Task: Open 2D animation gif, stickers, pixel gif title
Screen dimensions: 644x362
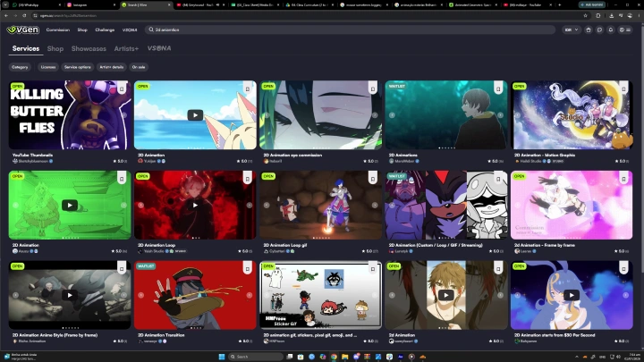Action: [310, 335]
